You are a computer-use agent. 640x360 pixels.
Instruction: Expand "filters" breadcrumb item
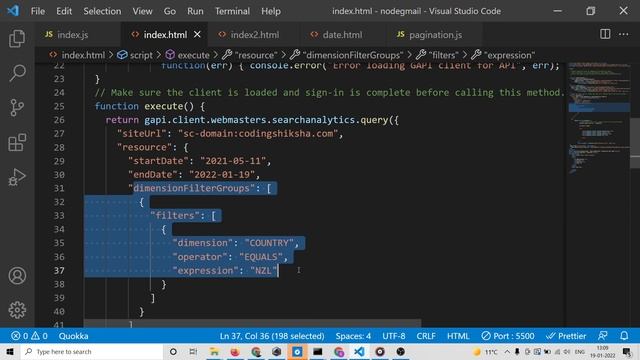[x=438, y=55]
